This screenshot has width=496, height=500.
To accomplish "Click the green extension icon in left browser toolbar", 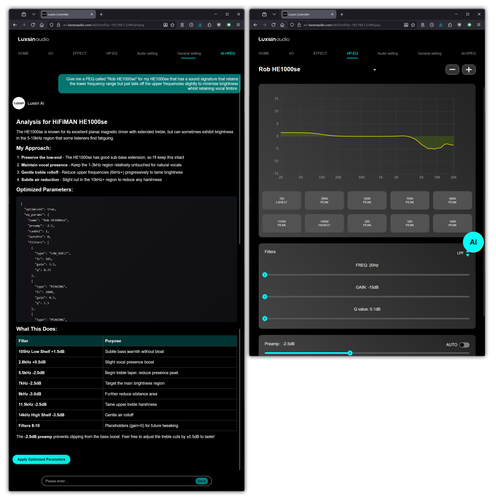I will 229,25.
